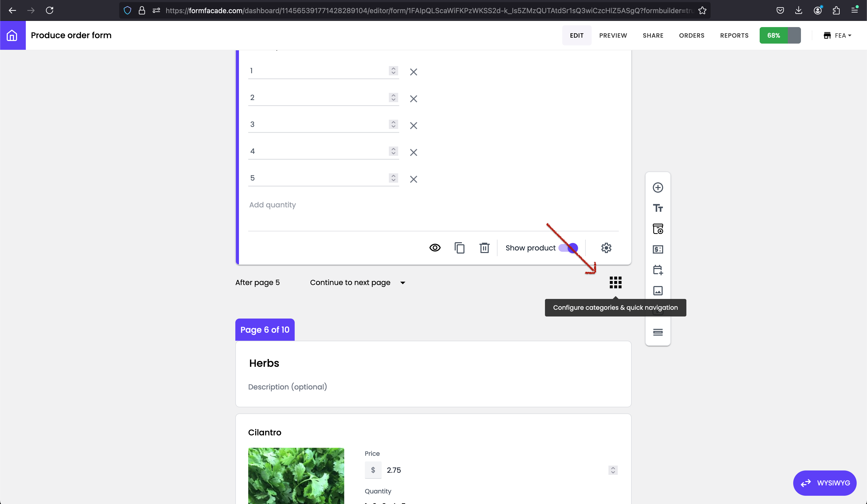
Task: Switch to the PREVIEW tab
Action: tap(613, 35)
